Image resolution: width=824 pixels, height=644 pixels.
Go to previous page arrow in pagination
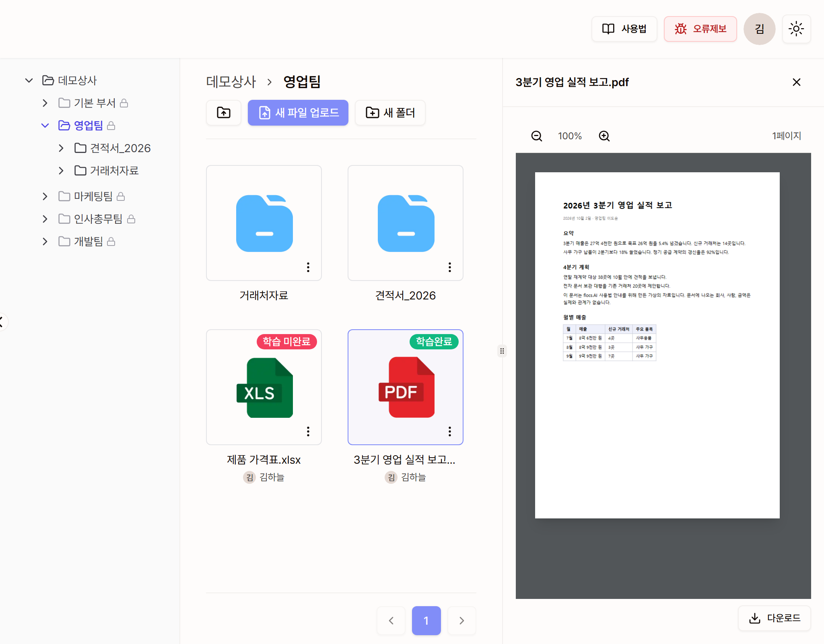point(391,621)
